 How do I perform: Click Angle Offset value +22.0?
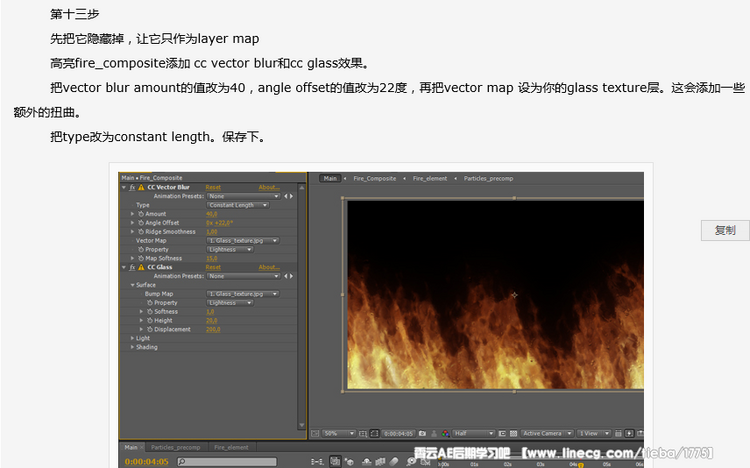click(223, 223)
